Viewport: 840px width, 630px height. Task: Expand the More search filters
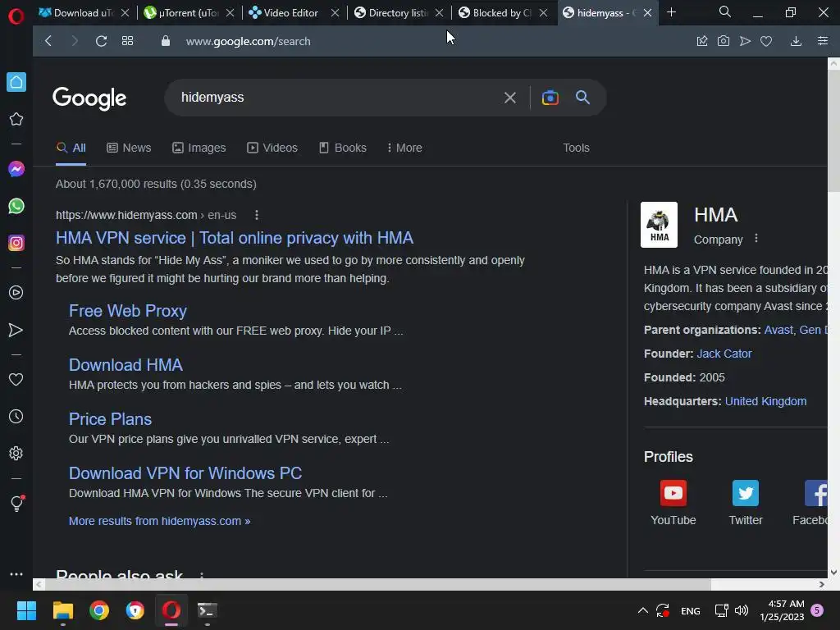[x=404, y=148]
